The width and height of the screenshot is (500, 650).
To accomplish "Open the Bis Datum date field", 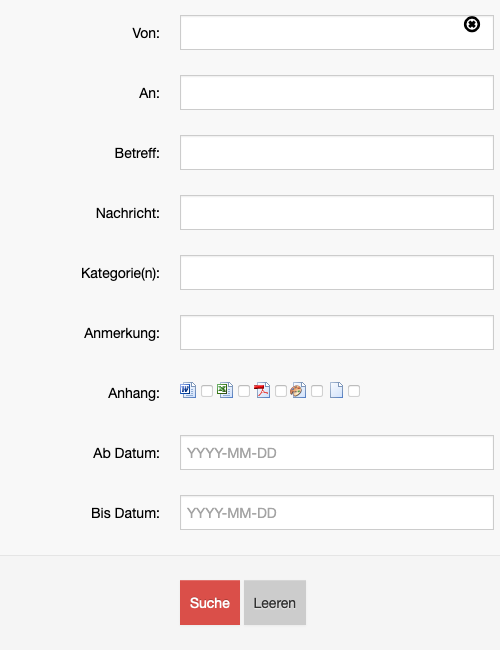I will 337,512.
